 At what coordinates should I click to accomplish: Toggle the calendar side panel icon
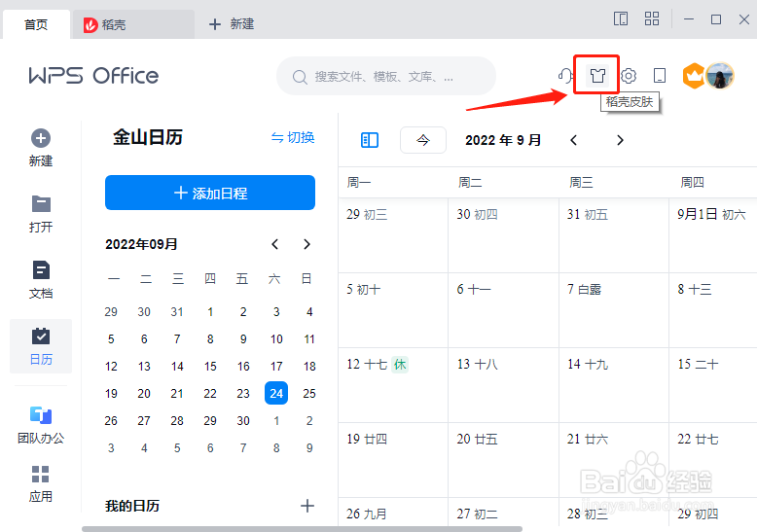(x=370, y=140)
